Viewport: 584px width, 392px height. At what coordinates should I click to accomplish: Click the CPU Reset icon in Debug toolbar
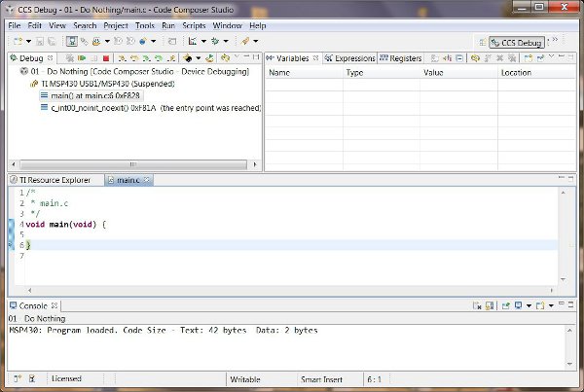[188, 58]
